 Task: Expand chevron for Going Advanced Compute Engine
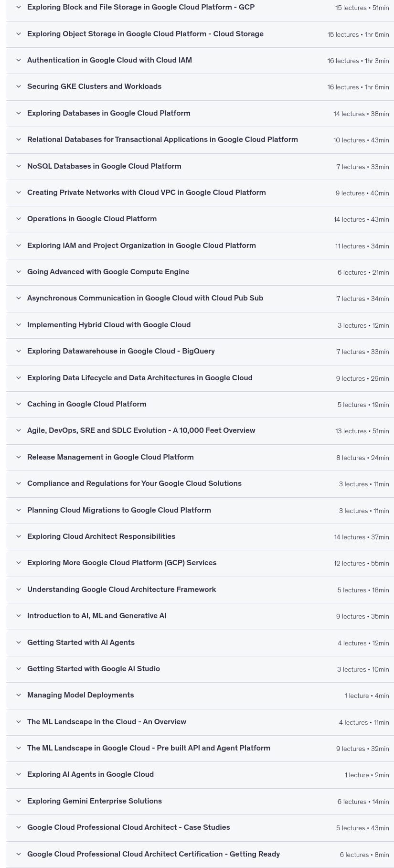point(19,272)
